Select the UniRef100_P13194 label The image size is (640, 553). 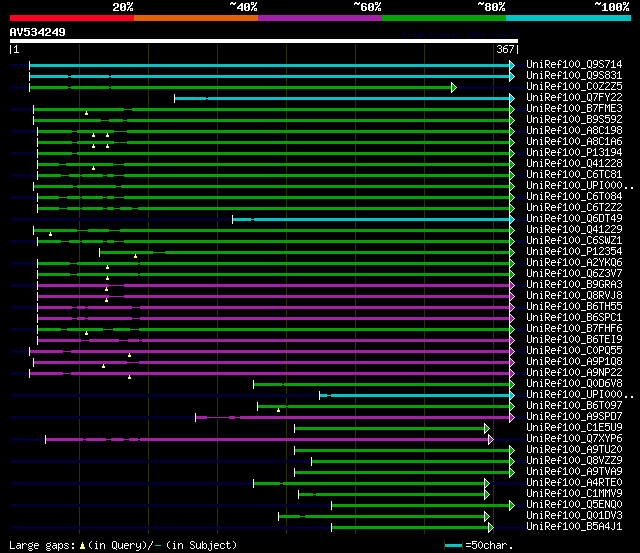pos(574,153)
